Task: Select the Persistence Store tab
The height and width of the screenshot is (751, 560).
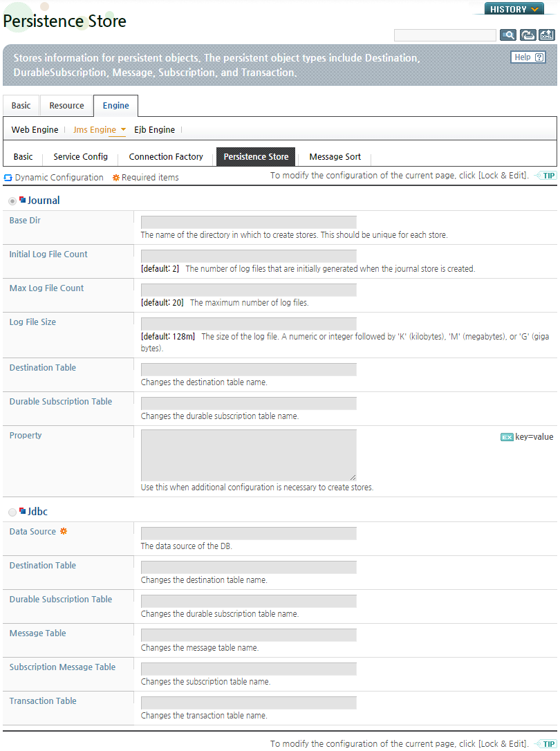Action: coord(256,156)
